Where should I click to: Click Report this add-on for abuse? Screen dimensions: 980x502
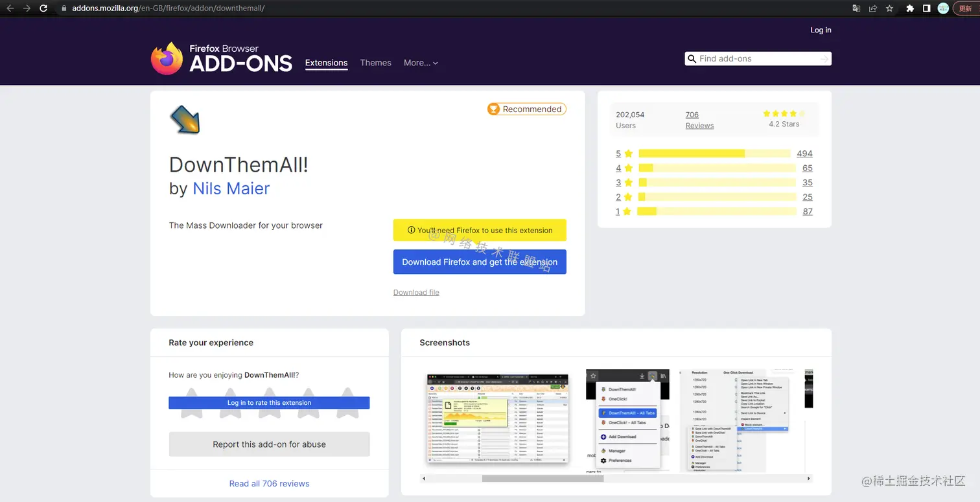pos(269,444)
